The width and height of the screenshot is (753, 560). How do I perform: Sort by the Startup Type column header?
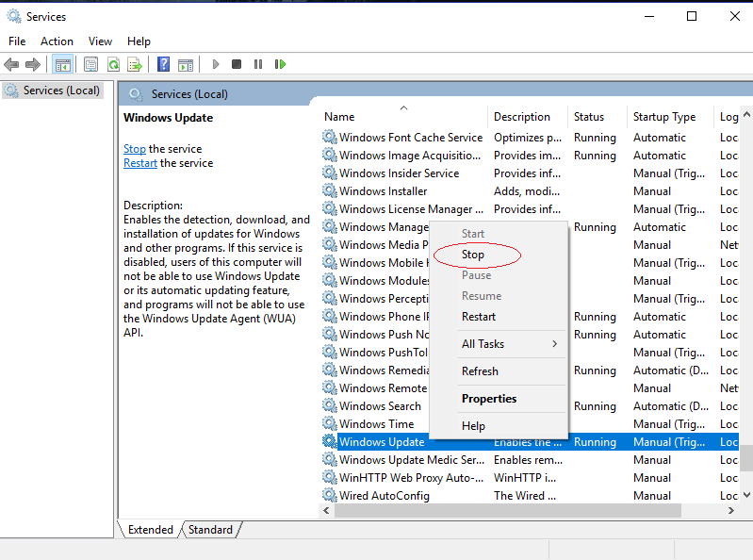tap(670, 117)
